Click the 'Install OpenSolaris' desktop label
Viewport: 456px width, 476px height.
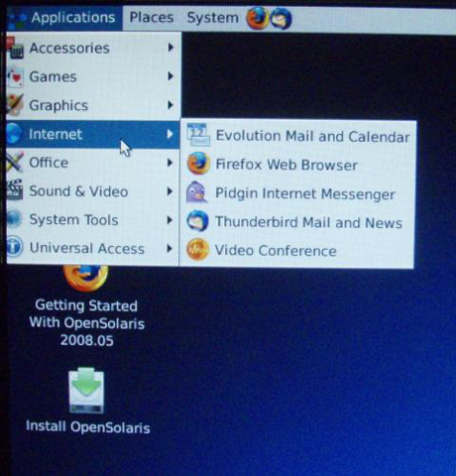click(88, 426)
